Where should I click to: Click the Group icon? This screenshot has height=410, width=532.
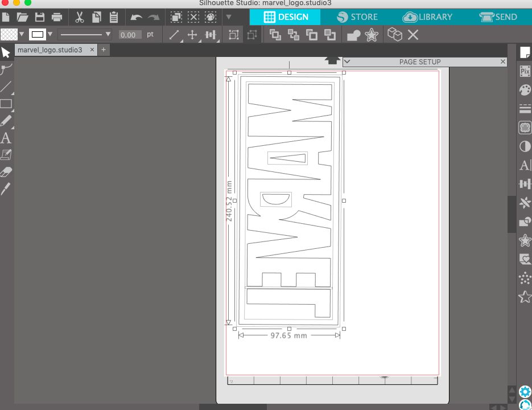click(x=234, y=35)
